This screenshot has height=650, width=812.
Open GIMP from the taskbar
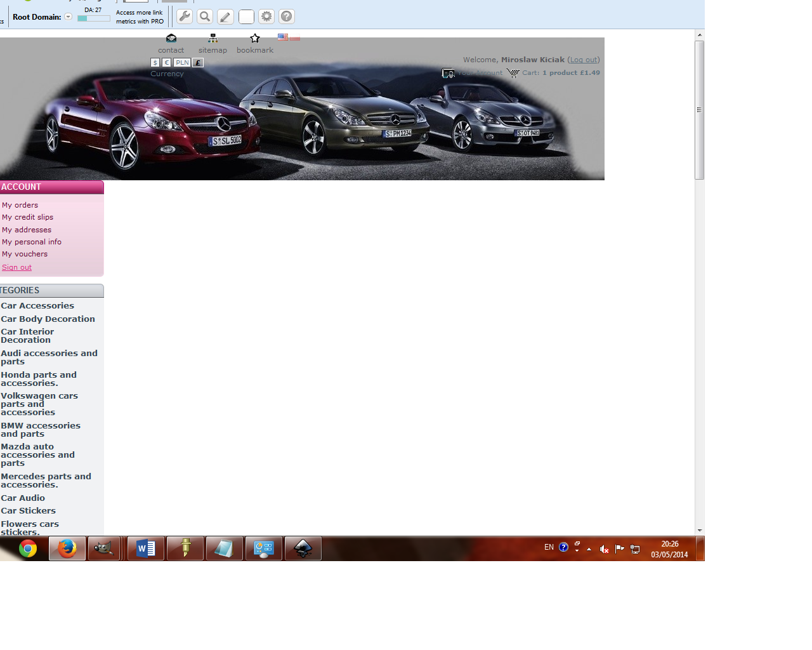104,548
